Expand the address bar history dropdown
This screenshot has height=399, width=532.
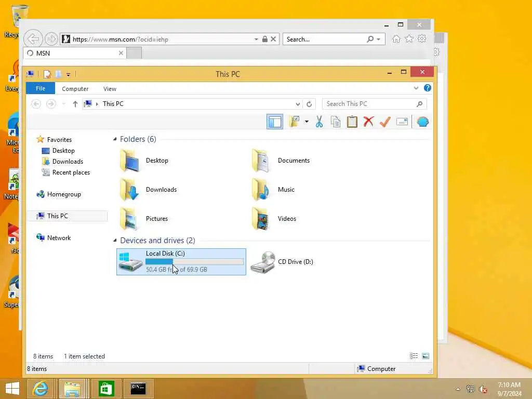[x=298, y=104]
